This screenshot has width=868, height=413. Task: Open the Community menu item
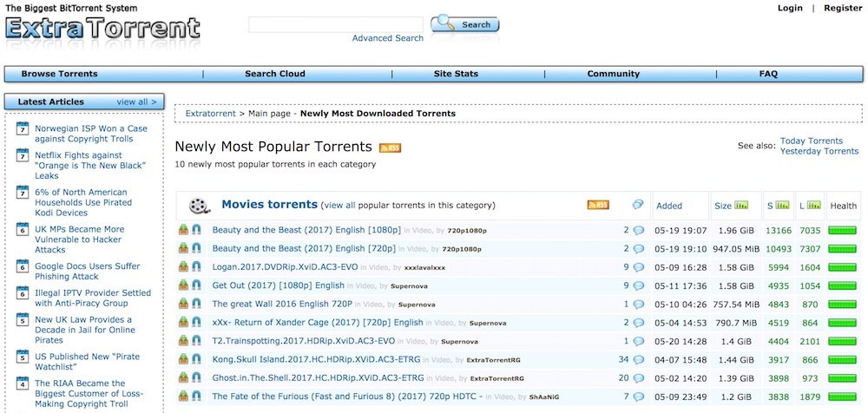pyautogui.click(x=614, y=74)
